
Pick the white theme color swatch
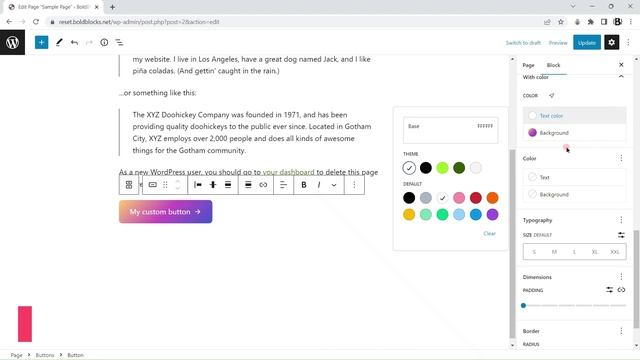(409, 168)
